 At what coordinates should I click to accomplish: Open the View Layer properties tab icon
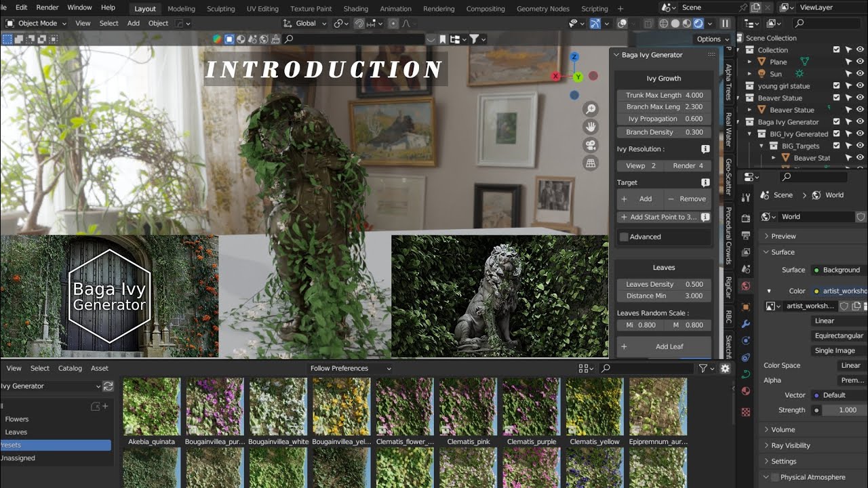tap(746, 252)
